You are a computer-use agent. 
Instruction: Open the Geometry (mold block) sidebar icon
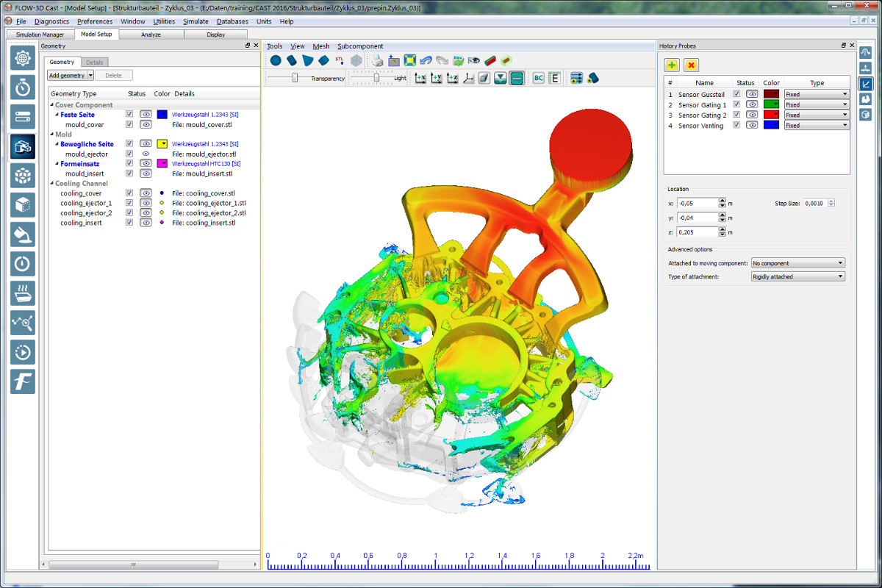23,146
